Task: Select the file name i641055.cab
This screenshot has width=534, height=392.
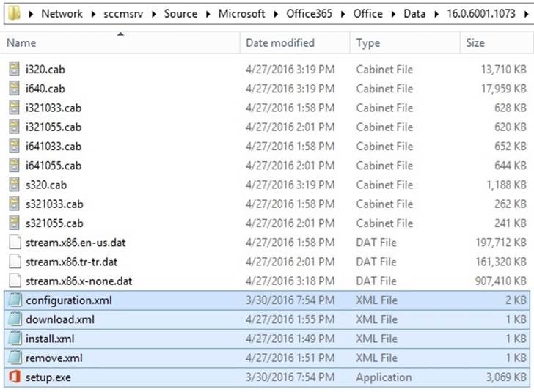Action: tap(54, 166)
